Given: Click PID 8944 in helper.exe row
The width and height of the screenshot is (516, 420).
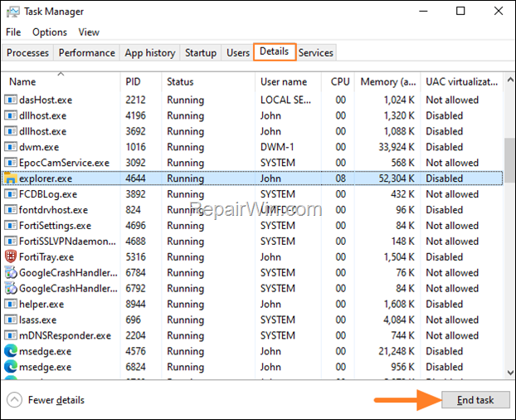Looking at the screenshot, I should [x=135, y=304].
